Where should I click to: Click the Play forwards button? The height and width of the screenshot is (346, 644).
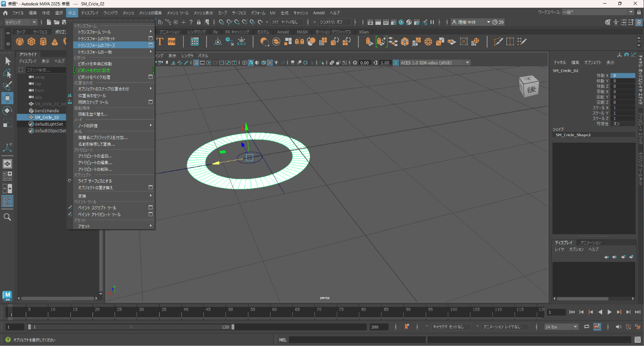click(x=609, y=312)
